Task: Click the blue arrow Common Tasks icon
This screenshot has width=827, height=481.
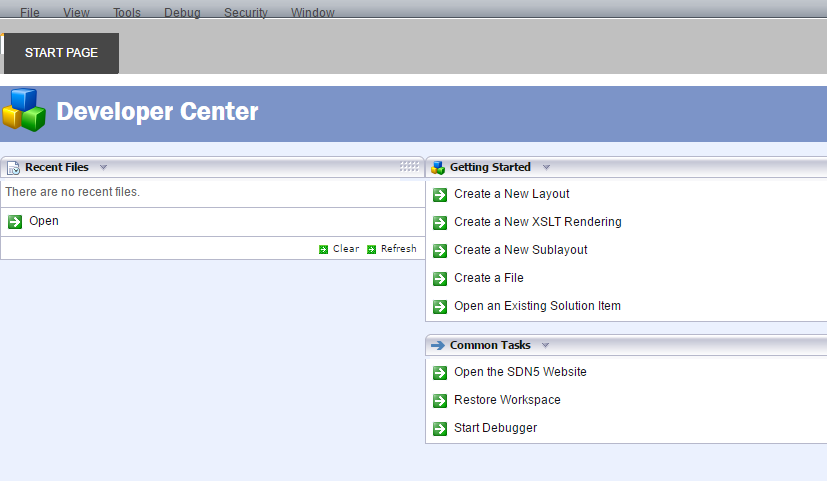Action: point(438,345)
